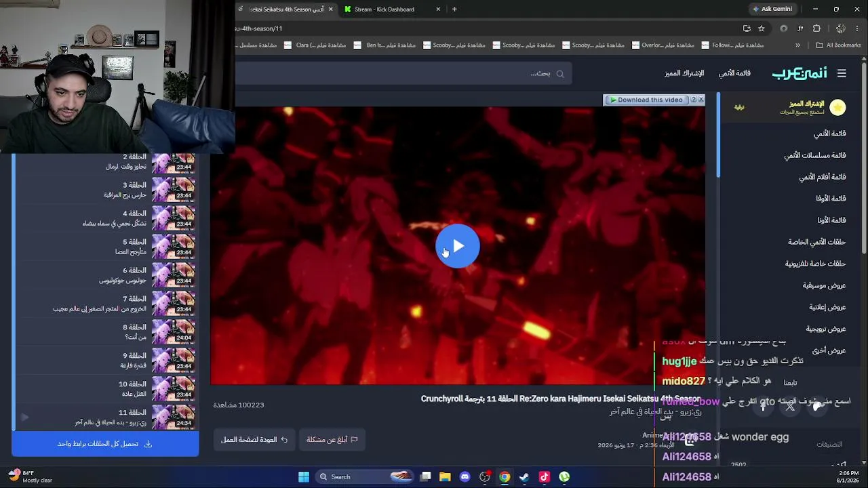The height and width of the screenshot is (488, 868).
Task: Close the Isekai Seikatsu 4th Season tab
Action: (x=330, y=9)
